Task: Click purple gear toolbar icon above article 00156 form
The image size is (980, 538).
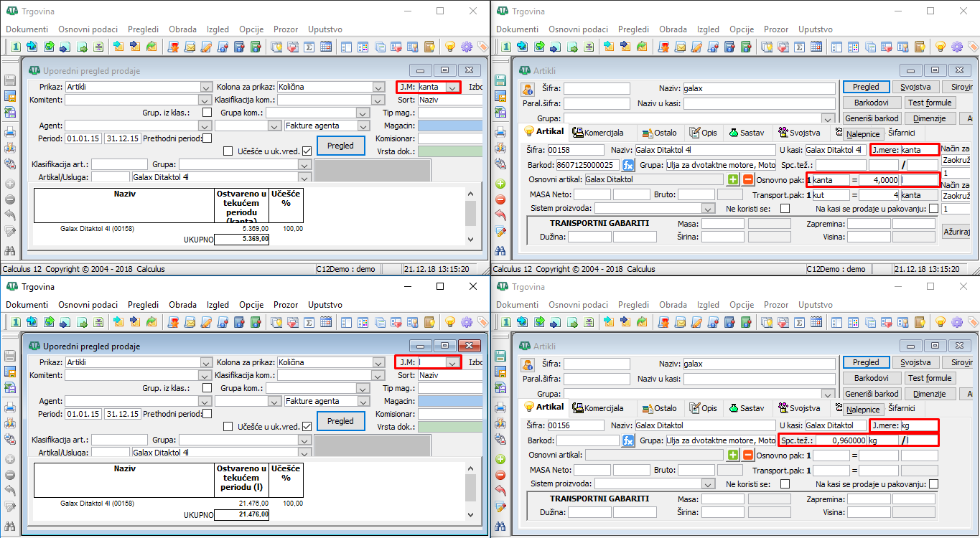Action: (x=957, y=322)
